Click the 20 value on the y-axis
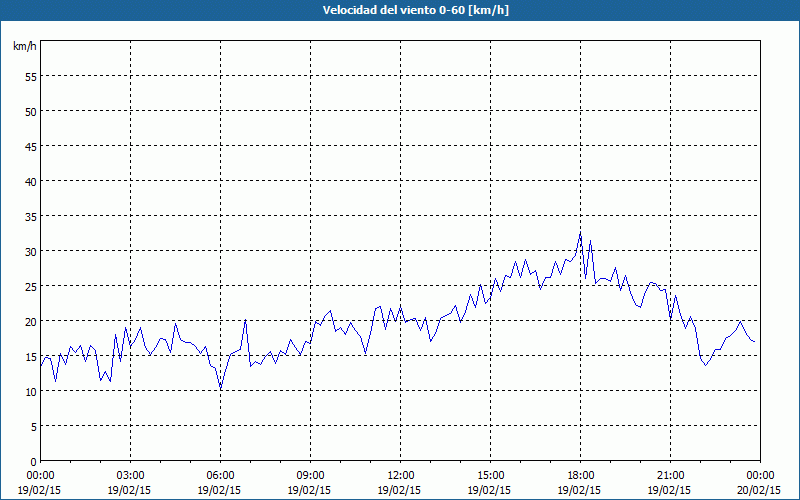This screenshot has width=800, height=500. point(31,321)
